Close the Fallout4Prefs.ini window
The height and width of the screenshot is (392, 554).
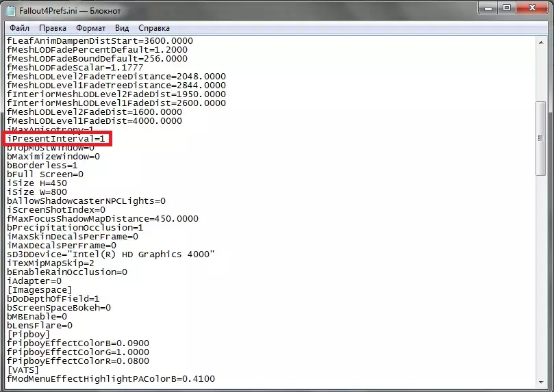[533, 8]
